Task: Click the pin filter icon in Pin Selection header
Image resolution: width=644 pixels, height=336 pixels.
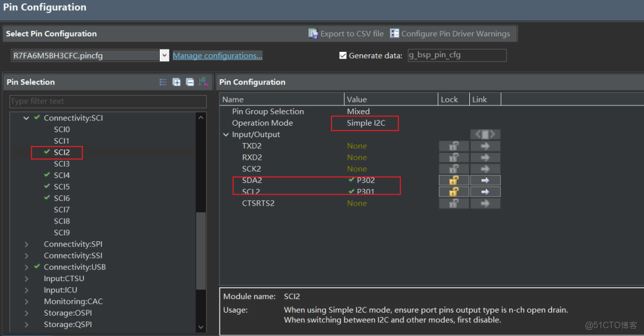Action: click(x=203, y=82)
